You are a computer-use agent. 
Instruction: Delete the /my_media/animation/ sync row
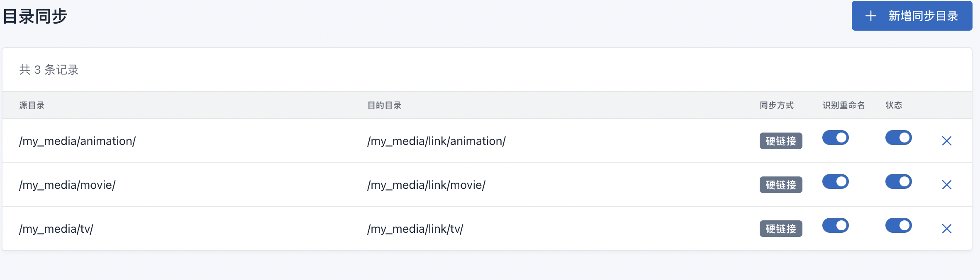coord(946,141)
